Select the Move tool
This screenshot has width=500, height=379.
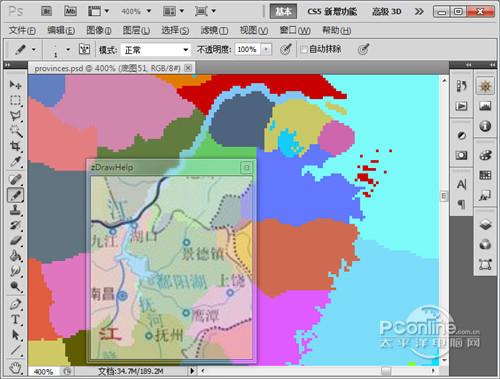(15, 85)
